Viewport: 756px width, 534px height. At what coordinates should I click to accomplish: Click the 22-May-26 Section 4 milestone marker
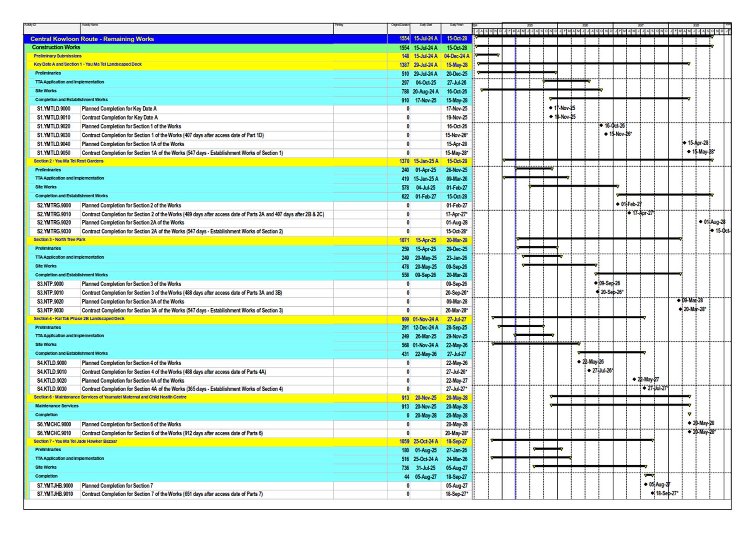579,362
